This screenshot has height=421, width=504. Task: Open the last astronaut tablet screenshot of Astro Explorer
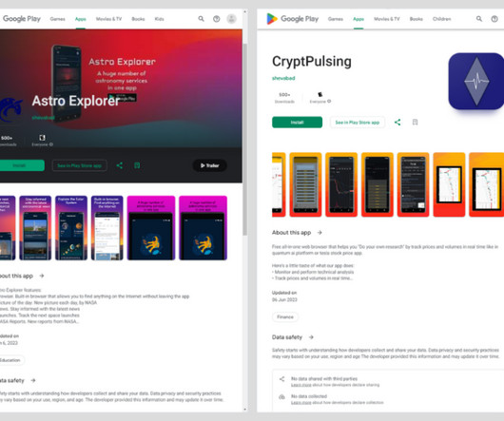click(x=203, y=228)
